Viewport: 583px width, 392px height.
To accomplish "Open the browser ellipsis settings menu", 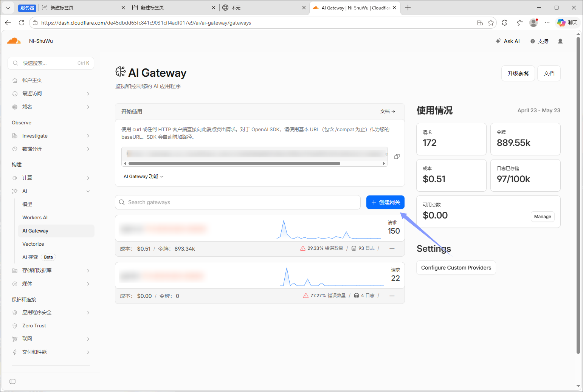I will coord(547,23).
